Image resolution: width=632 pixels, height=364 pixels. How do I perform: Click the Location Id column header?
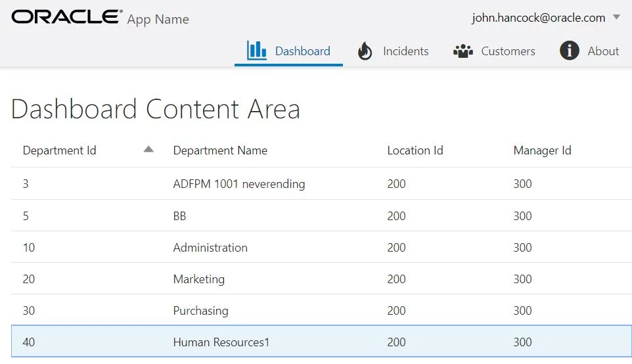(x=415, y=150)
